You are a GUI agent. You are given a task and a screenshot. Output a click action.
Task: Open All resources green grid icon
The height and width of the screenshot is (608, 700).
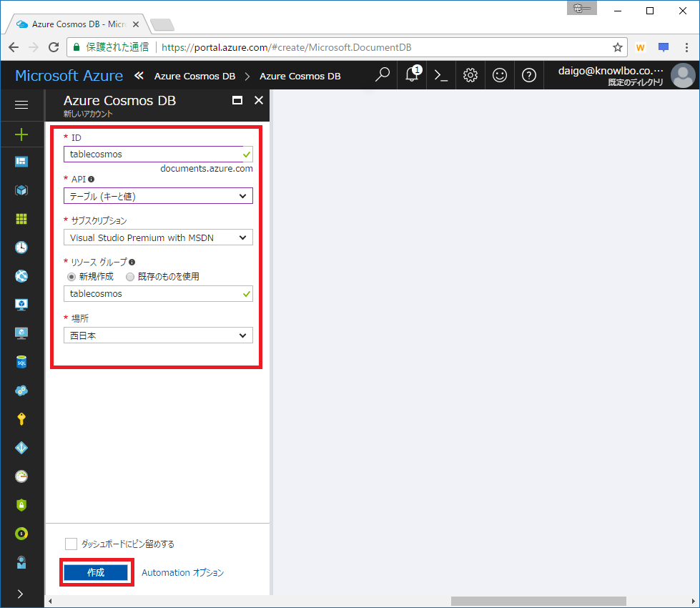[21, 219]
